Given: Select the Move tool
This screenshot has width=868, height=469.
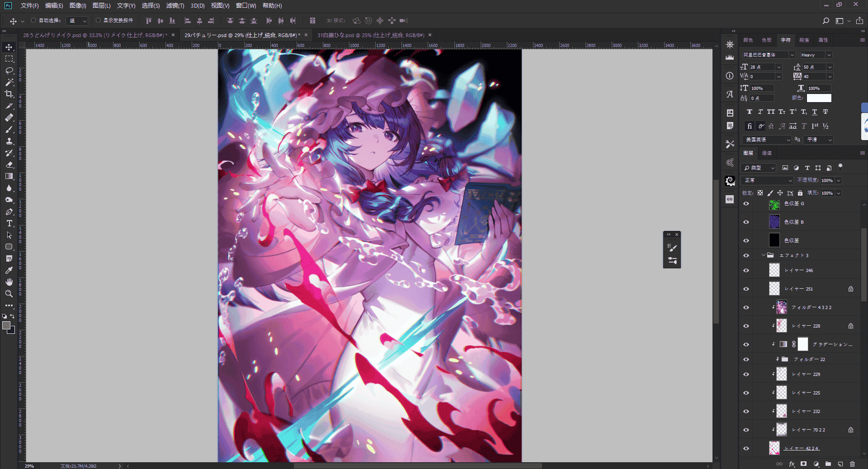Looking at the screenshot, I should point(9,47).
